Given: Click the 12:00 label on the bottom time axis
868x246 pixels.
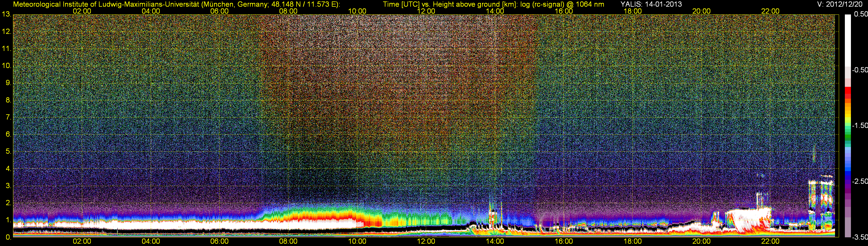Looking at the screenshot, I should point(426,241).
